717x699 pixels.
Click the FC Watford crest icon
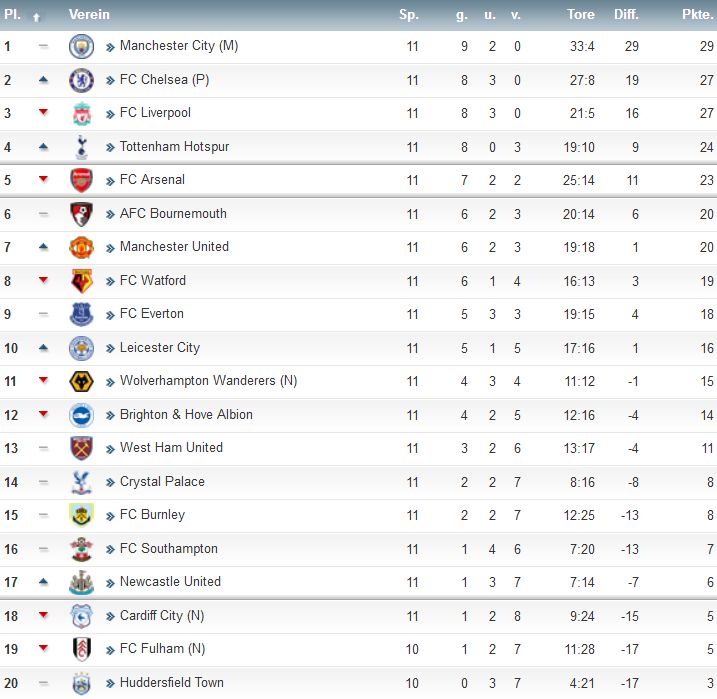tap(82, 281)
